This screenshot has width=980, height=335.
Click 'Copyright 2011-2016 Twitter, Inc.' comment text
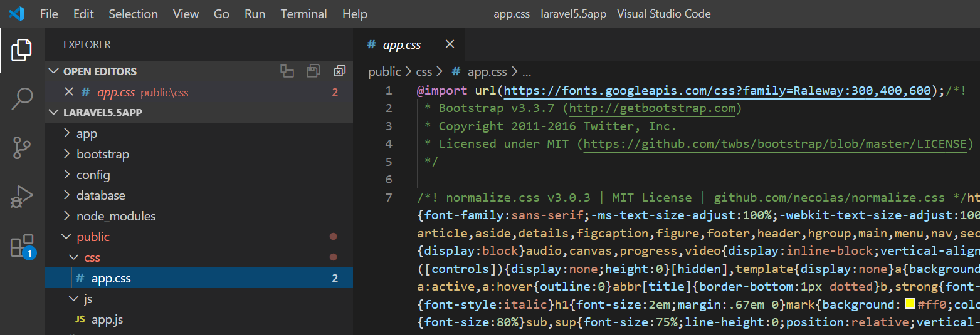(557, 126)
